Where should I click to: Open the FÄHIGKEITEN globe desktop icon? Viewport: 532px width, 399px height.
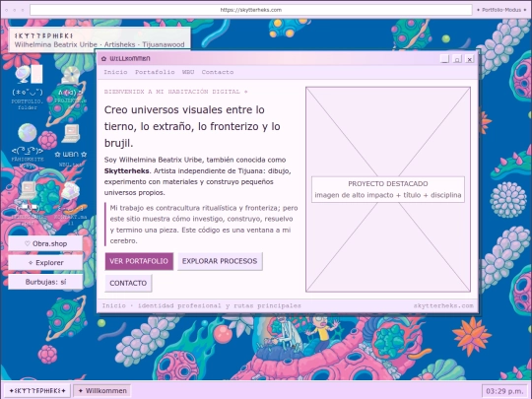(28, 145)
